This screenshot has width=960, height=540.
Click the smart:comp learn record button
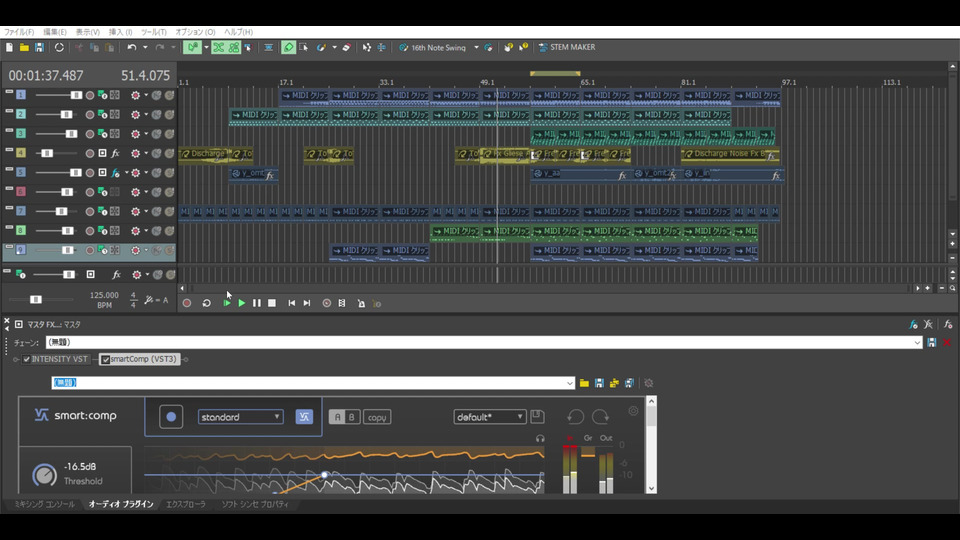(x=171, y=417)
